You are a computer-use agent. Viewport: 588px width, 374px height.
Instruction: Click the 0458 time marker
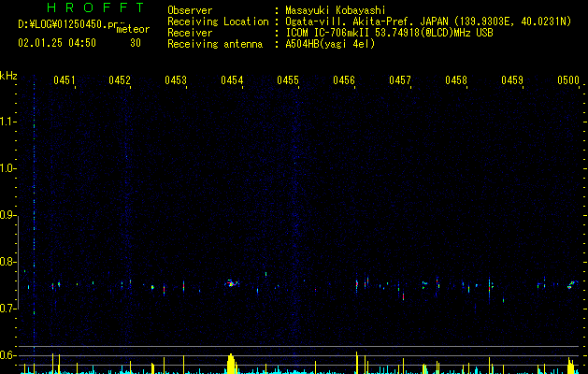pos(456,80)
